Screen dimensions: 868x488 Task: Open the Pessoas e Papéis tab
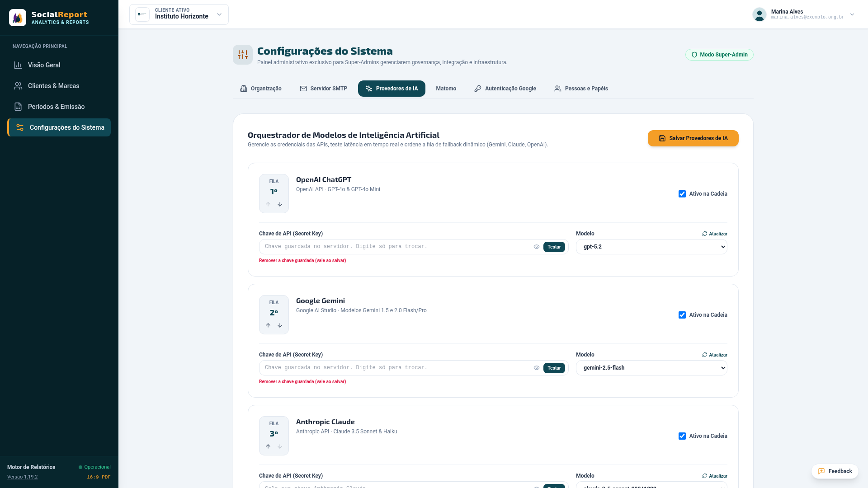(x=581, y=89)
